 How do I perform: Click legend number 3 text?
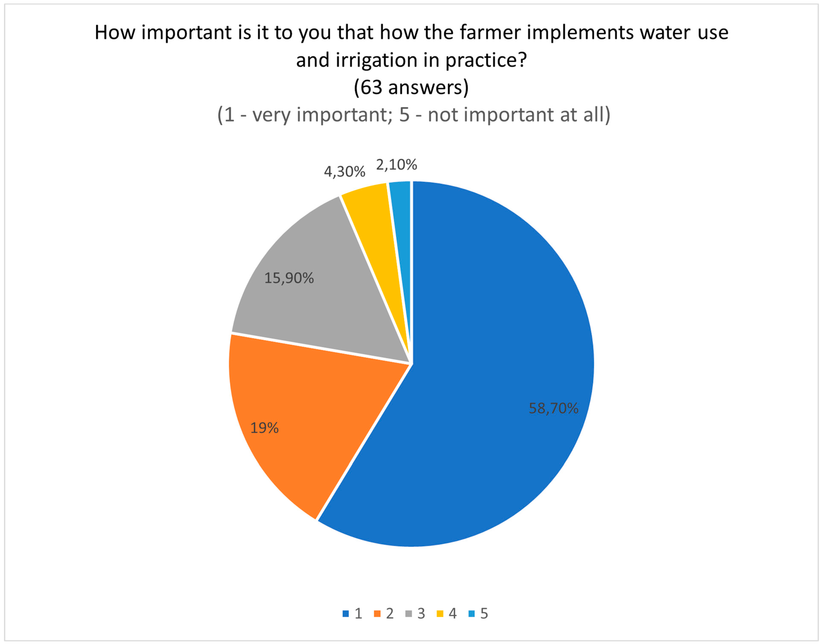(421, 614)
